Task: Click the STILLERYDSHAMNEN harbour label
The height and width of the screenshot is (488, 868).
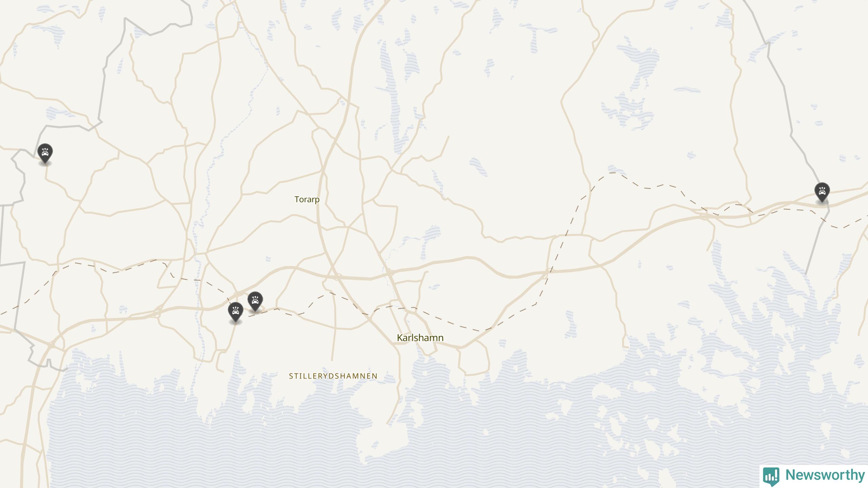Action: (333, 376)
